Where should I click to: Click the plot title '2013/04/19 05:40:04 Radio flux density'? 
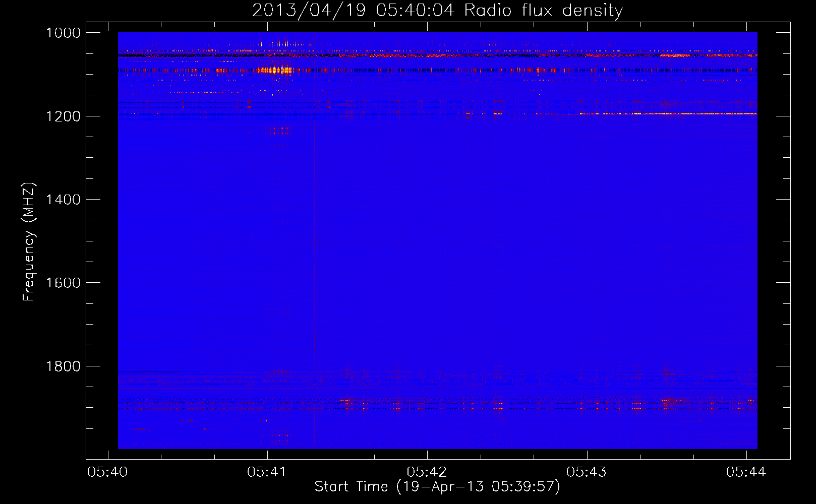(x=437, y=10)
